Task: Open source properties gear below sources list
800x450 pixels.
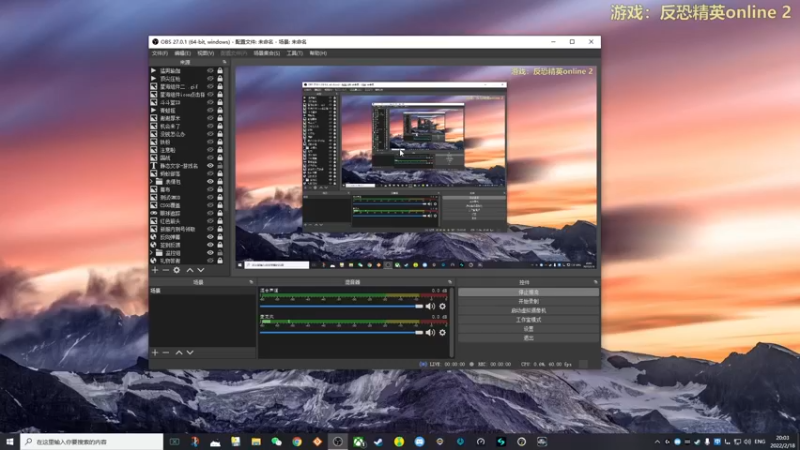Action: coord(177,270)
